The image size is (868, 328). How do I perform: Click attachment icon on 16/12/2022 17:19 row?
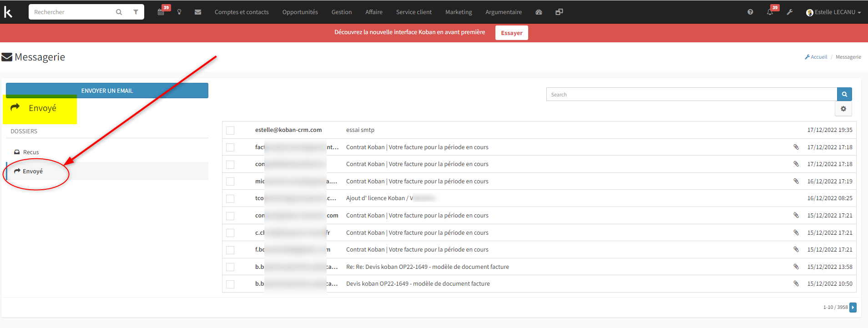(x=796, y=181)
